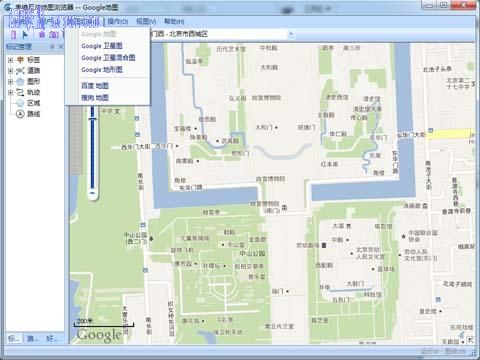This screenshot has height=360, width=480.
Task: Click the 标记管理 panel title
Action: pos(19,47)
